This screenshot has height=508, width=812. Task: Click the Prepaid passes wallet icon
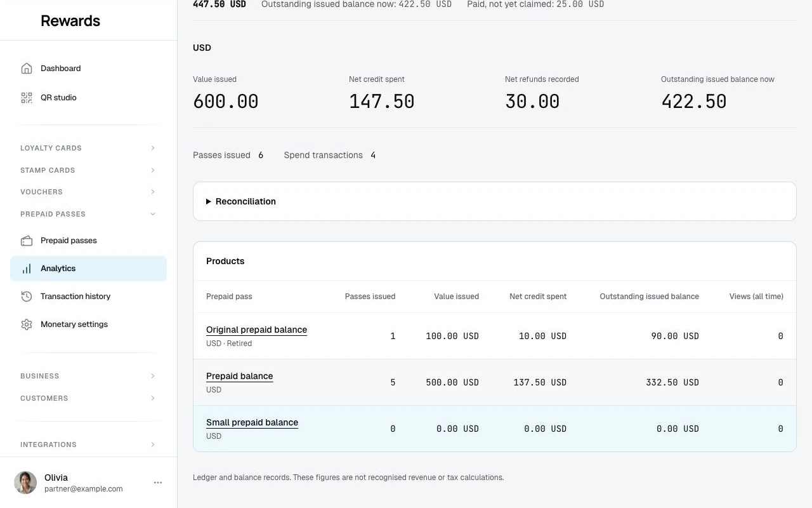27,241
